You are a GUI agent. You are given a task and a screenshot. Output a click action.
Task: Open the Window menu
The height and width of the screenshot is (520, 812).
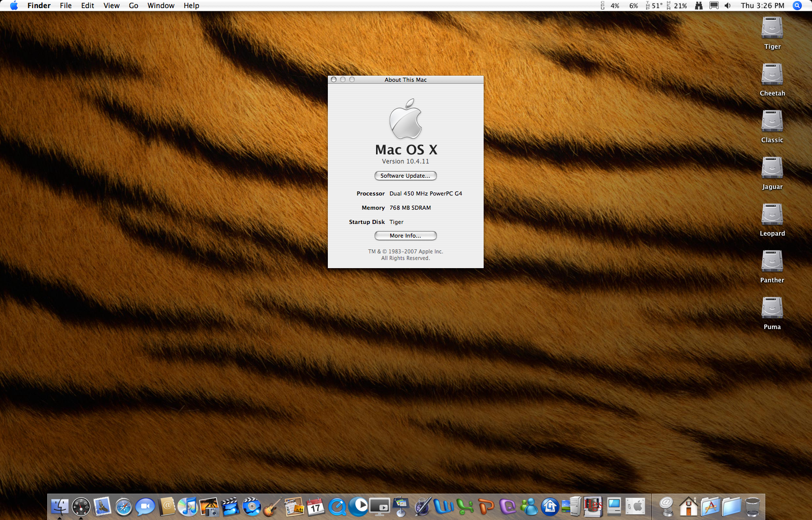(161, 6)
